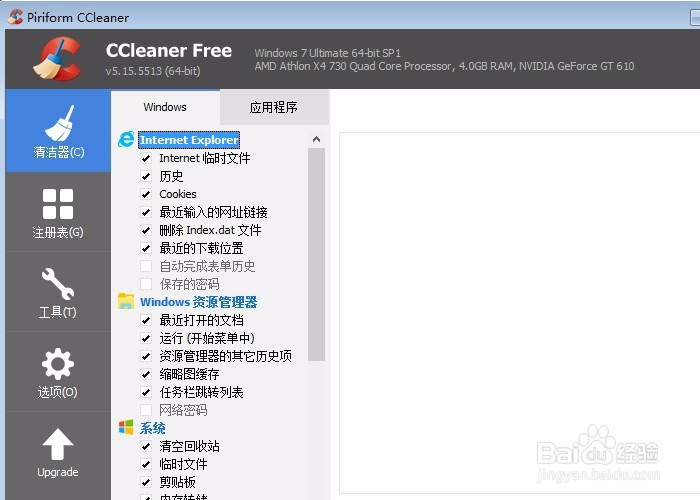Click the Upgrade arrow icon

[58, 444]
